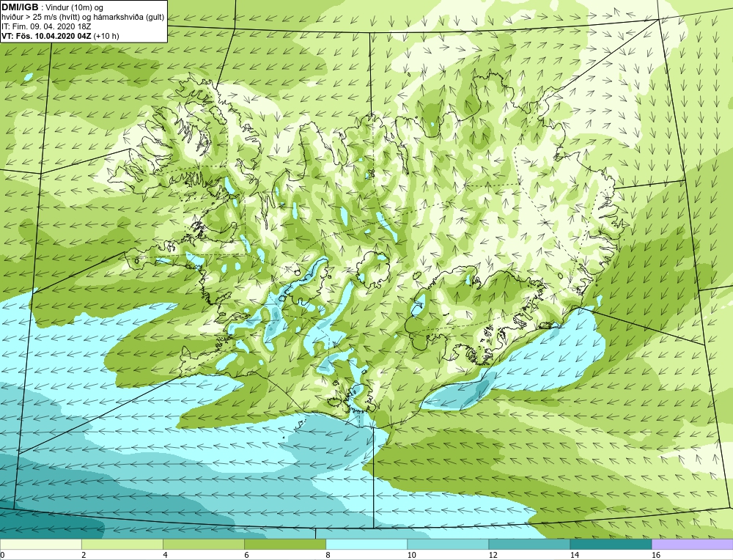The image size is (733, 560).
Task: Click the 14–16 m/s dark teal legend swatch
Action: coord(610,544)
